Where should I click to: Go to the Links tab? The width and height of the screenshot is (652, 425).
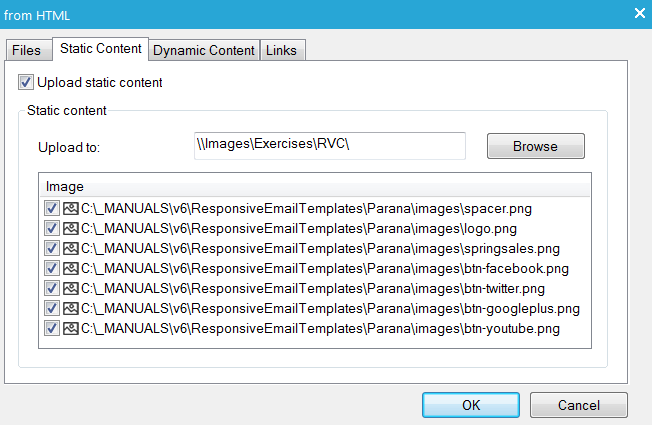click(283, 51)
